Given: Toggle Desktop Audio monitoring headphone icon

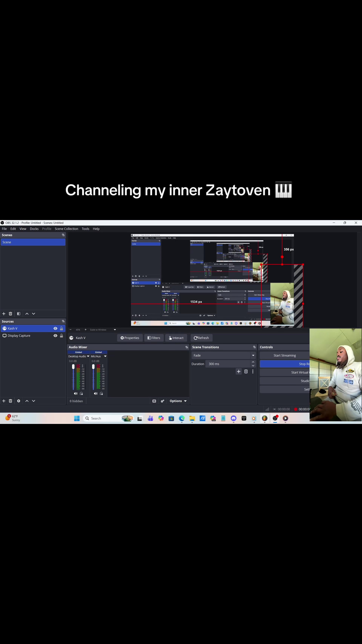Looking at the screenshot, I should pos(81,394).
